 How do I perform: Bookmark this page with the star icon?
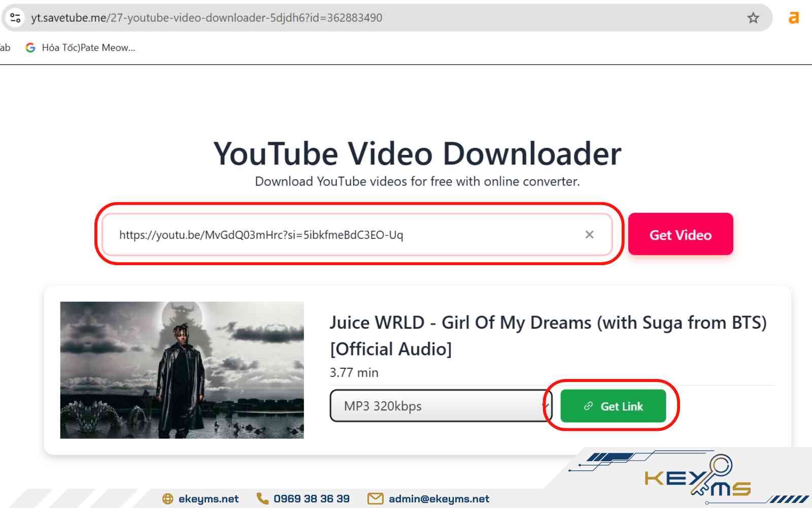(x=753, y=18)
